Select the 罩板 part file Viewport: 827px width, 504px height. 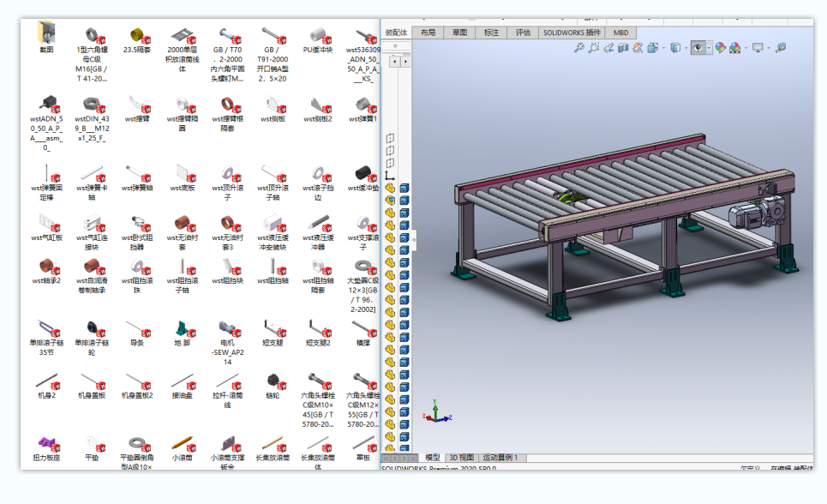coord(363,448)
